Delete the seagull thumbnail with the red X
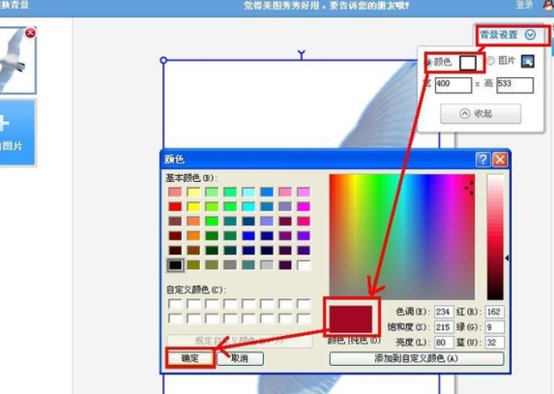The height and width of the screenshot is (394, 554). click(30, 33)
